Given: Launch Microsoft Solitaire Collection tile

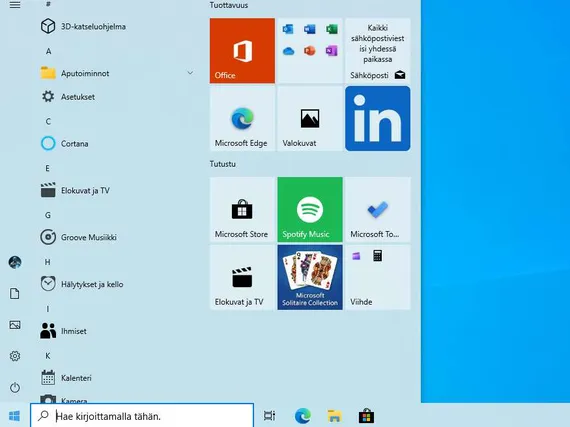Looking at the screenshot, I should 310,277.
